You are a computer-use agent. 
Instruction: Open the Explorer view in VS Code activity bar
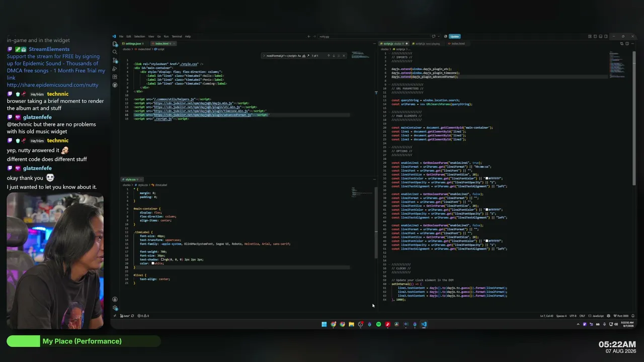pos(115,44)
